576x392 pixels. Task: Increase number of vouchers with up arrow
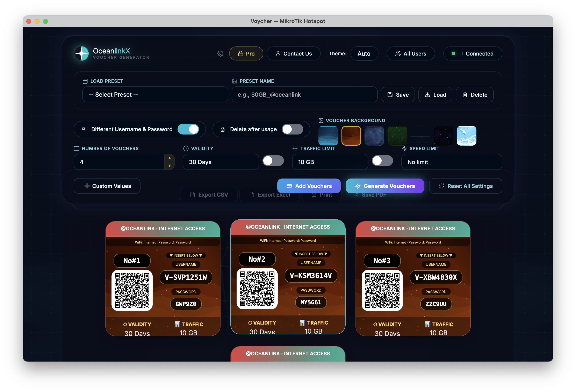(170, 158)
